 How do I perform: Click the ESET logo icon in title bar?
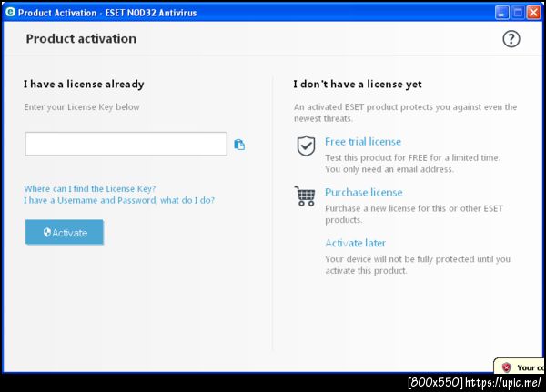10,12
